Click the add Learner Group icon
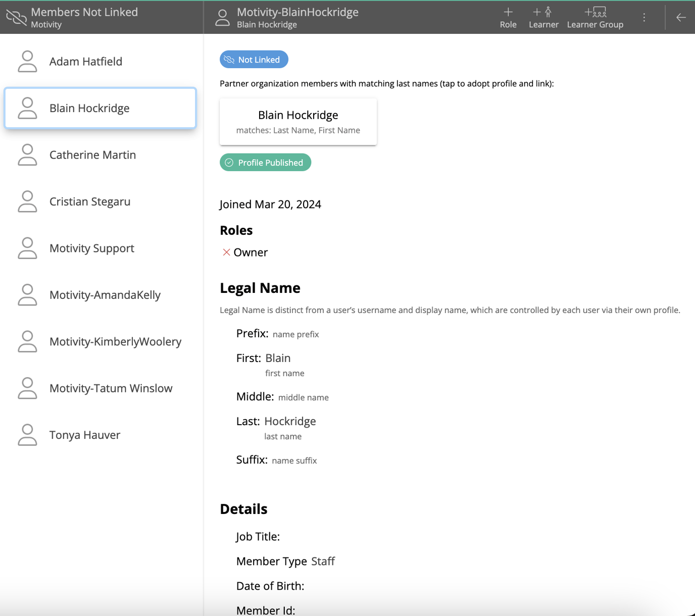The image size is (695, 616). coord(595,13)
